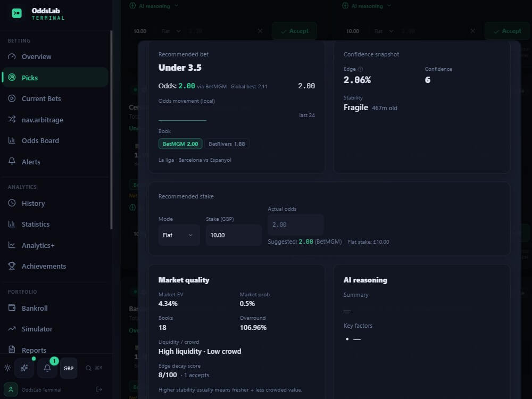This screenshot has width=532, height=399.
Task: Click the Statistics bar chart icon
Action: click(x=12, y=224)
